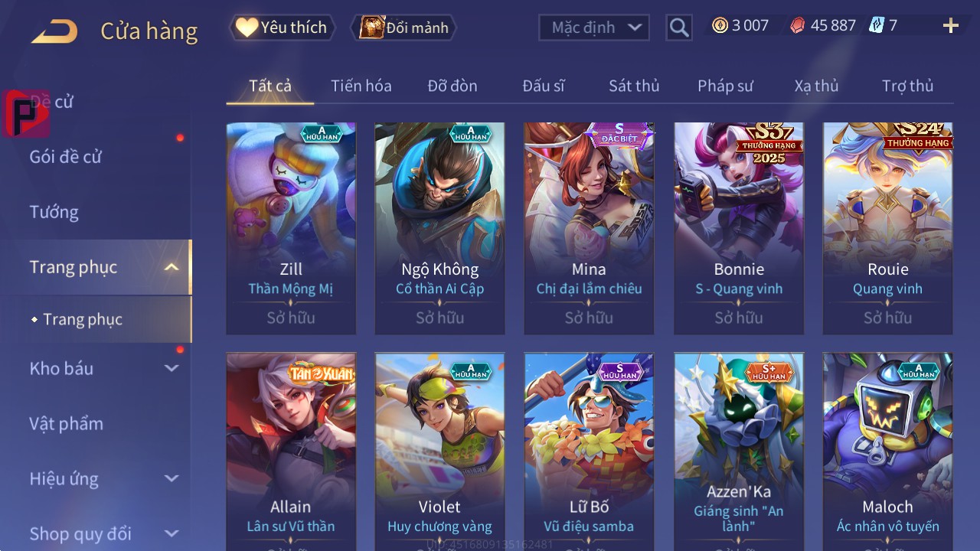This screenshot has width=980, height=551.
Task: Open the Mina Chị đại lắm chiêu skin
Action: coord(589,228)
